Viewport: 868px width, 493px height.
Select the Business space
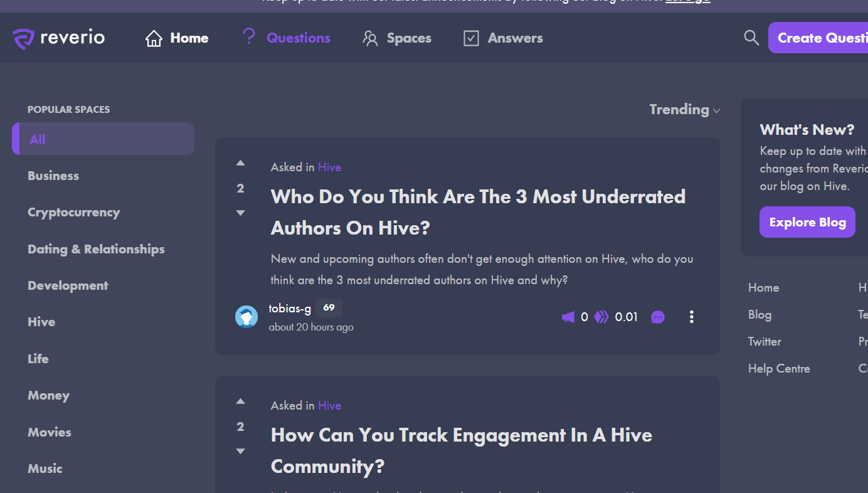coord(53,176)
